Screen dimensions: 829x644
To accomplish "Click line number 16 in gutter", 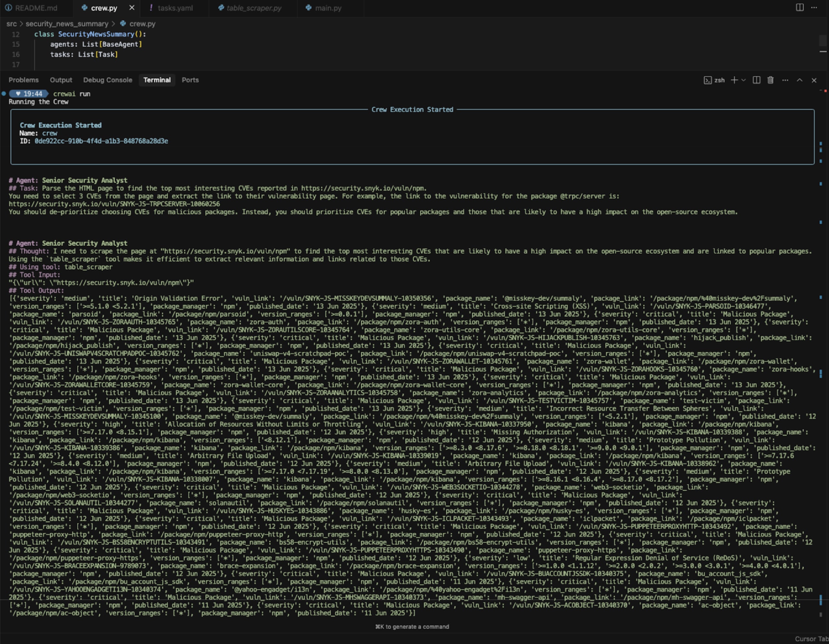I will [x=16, y=55].
